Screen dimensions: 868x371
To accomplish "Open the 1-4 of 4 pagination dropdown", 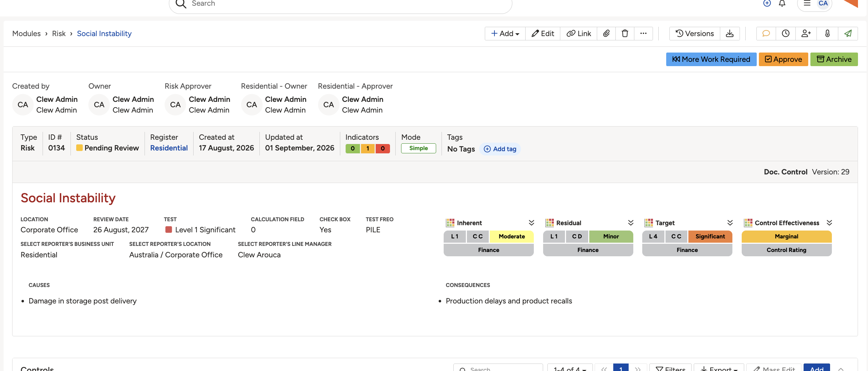I will 570,368.
